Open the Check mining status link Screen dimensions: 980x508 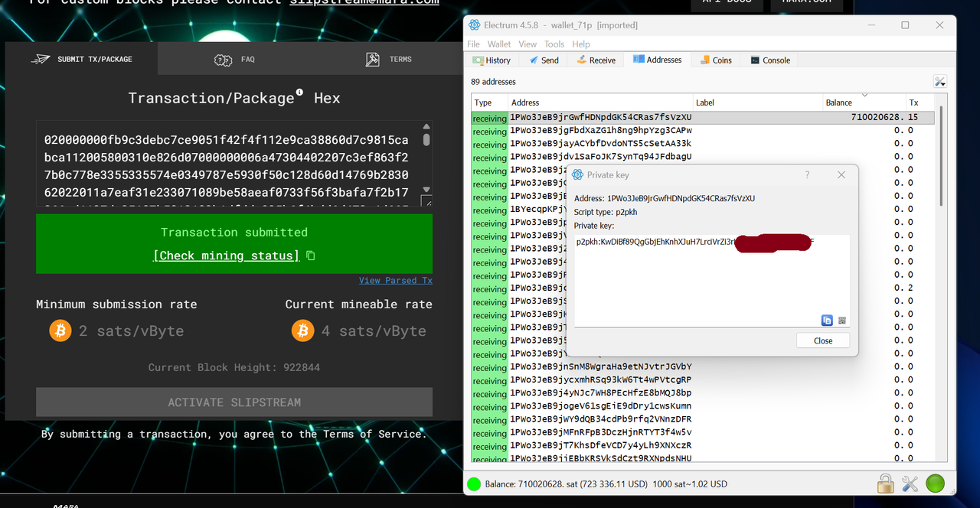pos(227,256)
